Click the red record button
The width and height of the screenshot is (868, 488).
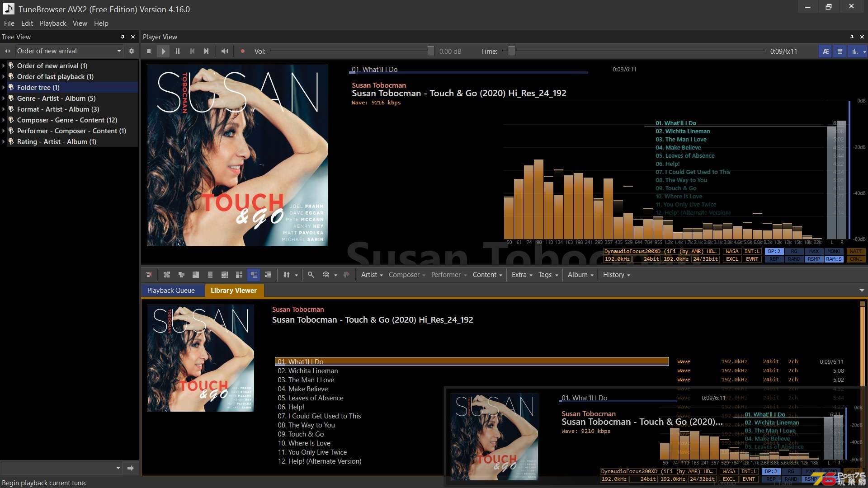coord(243,51)
